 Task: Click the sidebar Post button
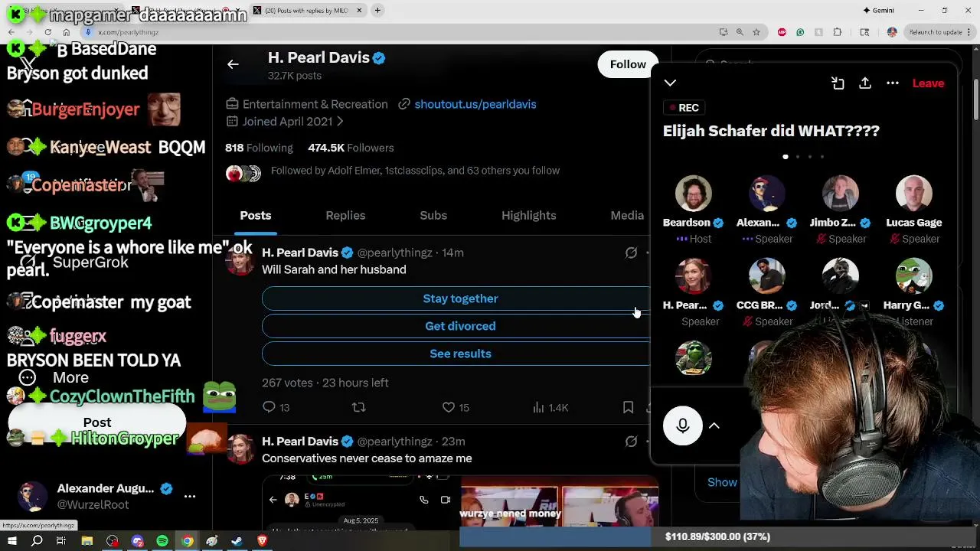97,422
